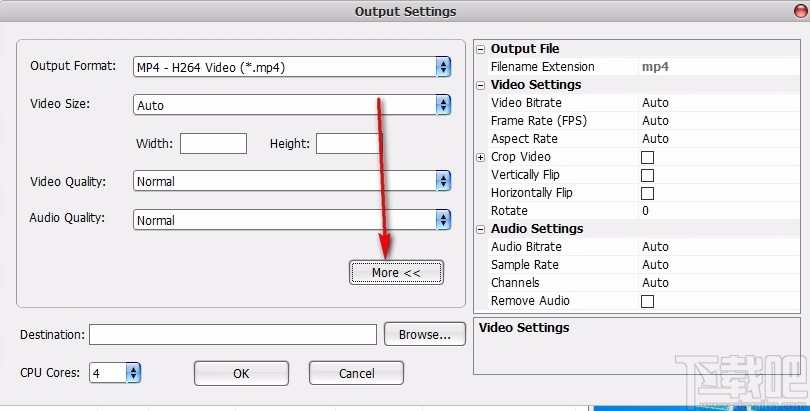
Task: Click the Filename Extension row label
Action: coord(542,67)
